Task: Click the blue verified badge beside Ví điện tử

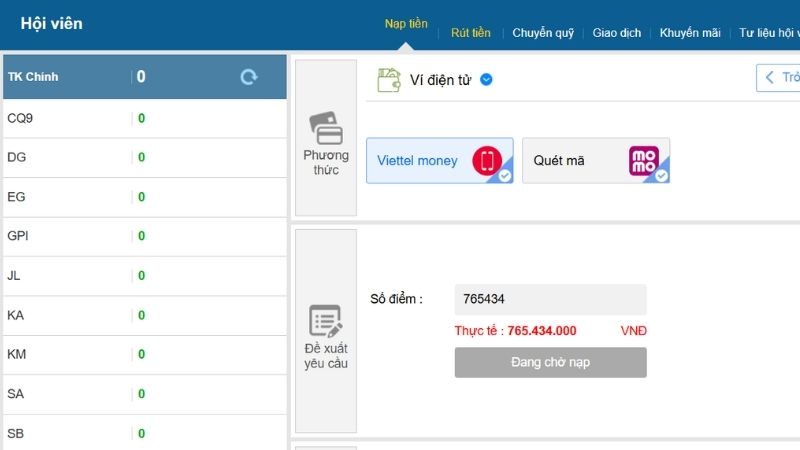Action: coord(486,80)
